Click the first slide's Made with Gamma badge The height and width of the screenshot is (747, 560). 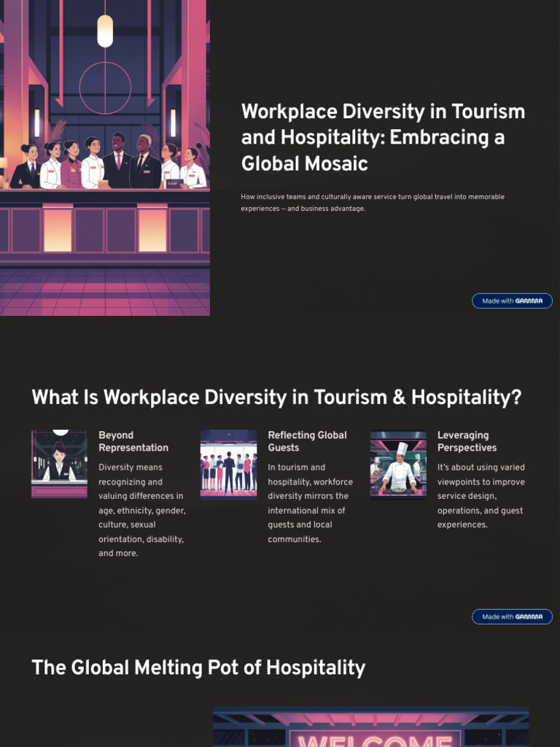pos(512,301)
